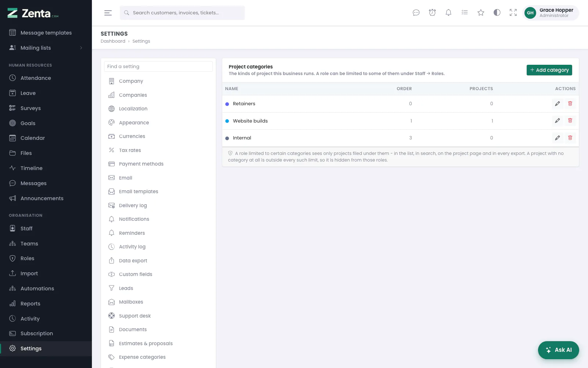Open Surveys in sidebar

click(x=46, y=108)
